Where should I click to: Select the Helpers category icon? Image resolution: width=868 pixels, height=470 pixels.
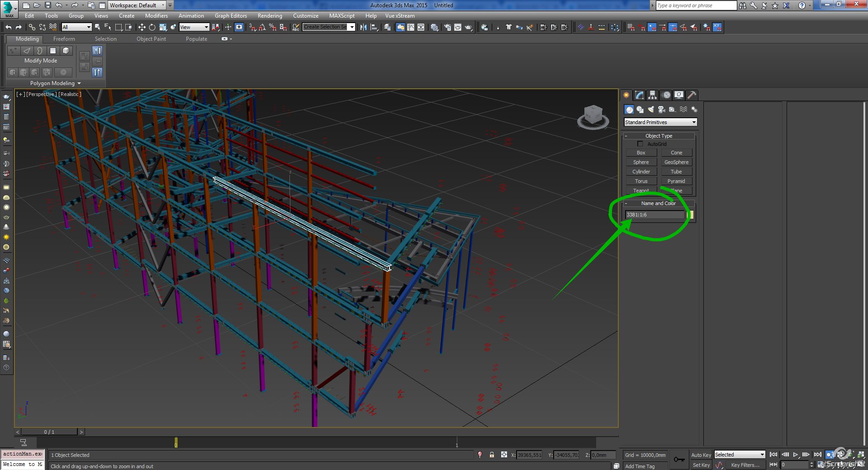673,110
